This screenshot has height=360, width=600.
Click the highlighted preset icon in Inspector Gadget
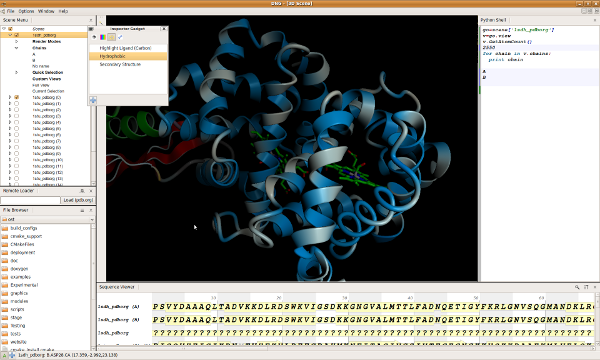111,37
